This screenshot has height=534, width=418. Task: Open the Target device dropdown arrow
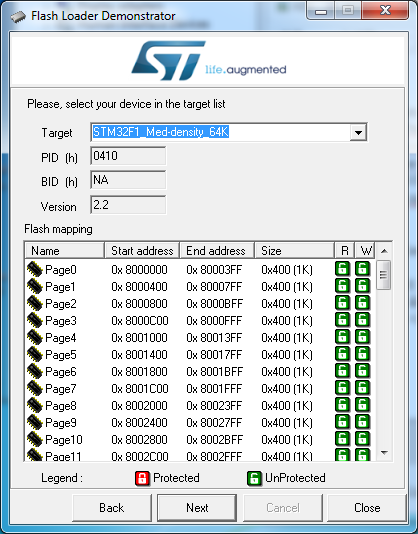(358, 132)
